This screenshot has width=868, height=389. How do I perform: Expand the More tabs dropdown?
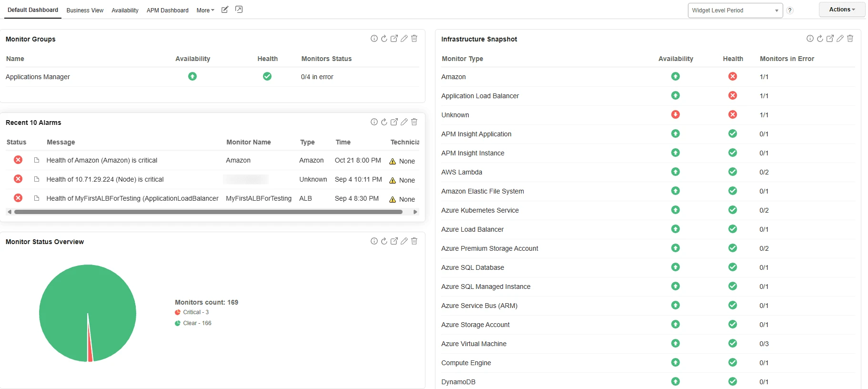[205, 10]
